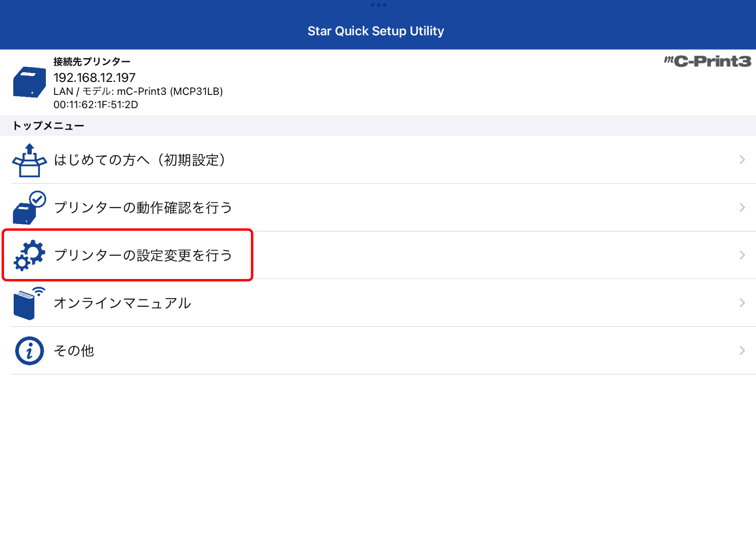Click the blue connected printer icon
Viewport: 756px width, 550px height.
[29, 82]
